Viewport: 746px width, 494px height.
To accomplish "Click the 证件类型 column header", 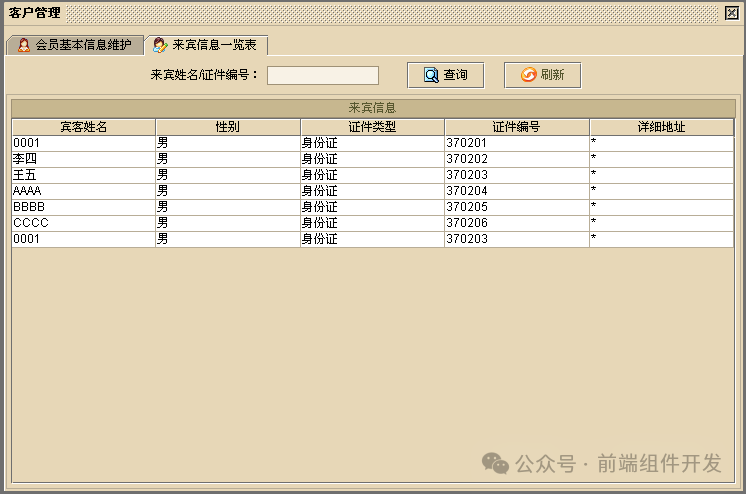I will click(373, 127).
